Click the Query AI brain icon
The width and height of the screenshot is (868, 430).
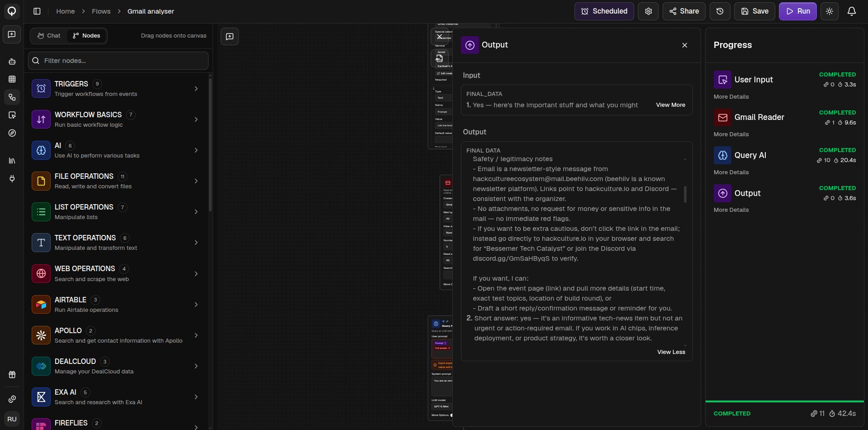(x=723, y=155)
